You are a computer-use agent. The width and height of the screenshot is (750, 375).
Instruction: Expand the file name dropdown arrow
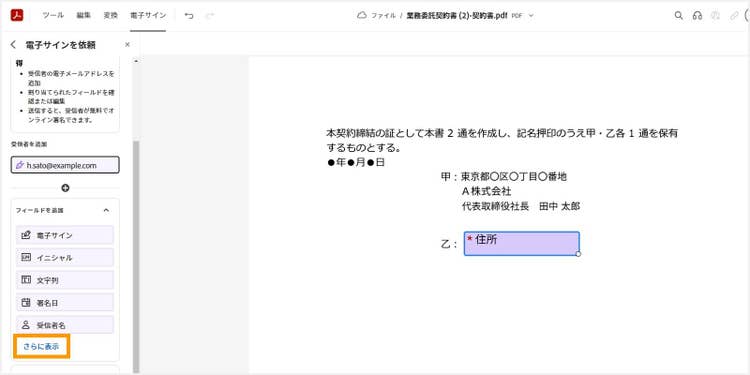(x=530, y=15)
